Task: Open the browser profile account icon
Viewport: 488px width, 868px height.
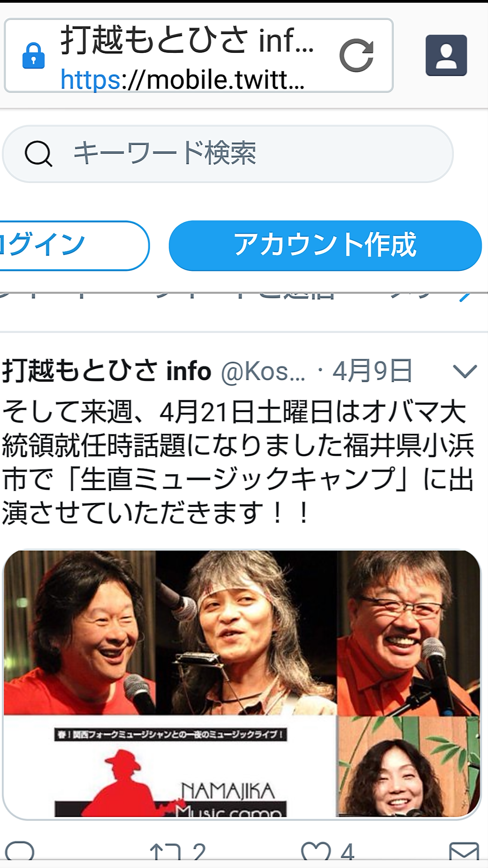Action: click(x=446, y=55)
